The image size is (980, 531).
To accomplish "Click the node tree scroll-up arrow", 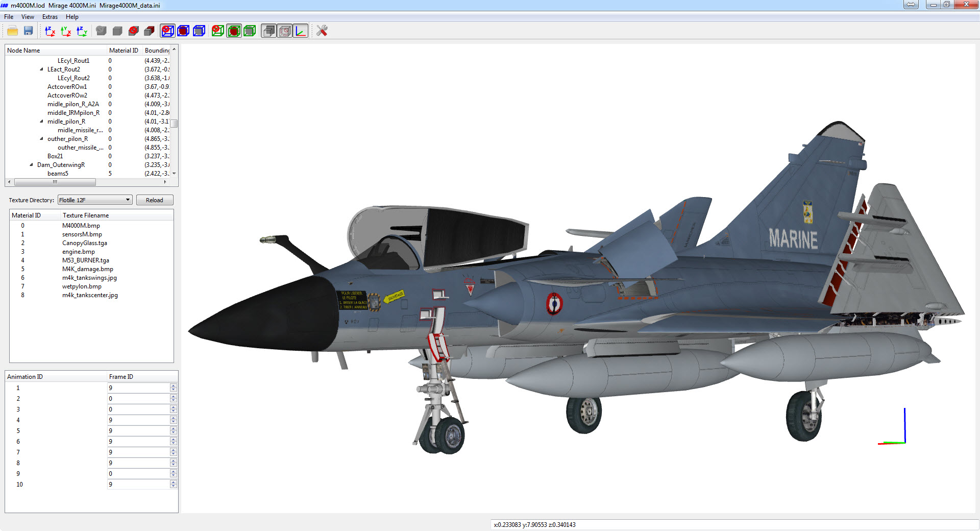I will click(x=174, y=50).
